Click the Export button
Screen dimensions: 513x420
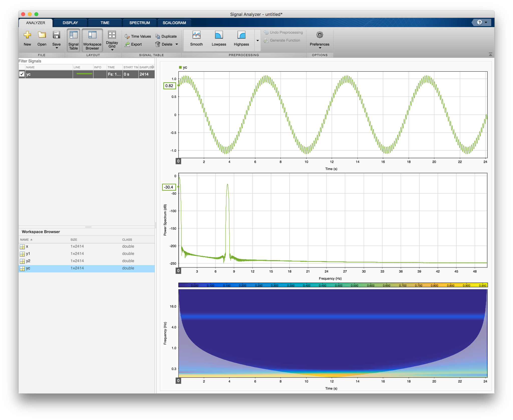pyautogui.click(x=134, y=44)
